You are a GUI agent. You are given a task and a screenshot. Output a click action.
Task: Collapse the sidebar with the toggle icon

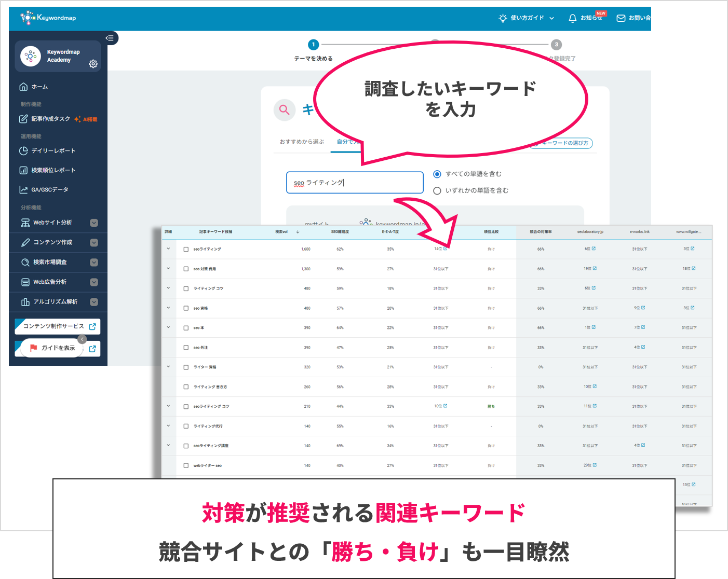(110, 38)
